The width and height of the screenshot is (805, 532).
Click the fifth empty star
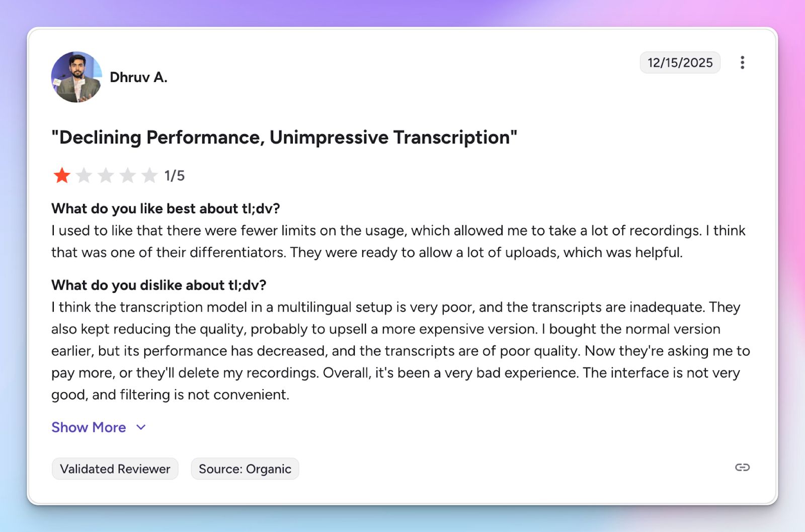[x=150, y=175]
